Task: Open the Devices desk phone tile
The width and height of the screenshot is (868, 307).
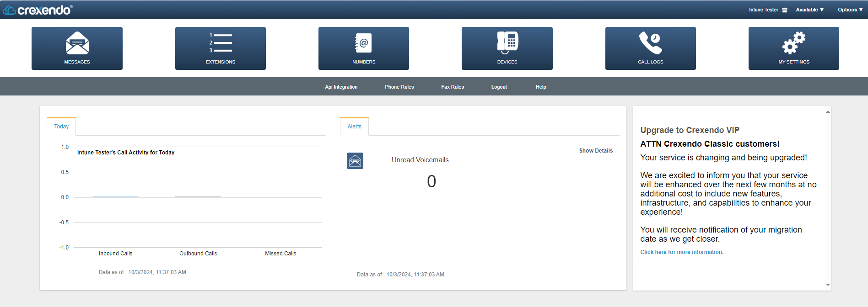Action: coord(507,48)
